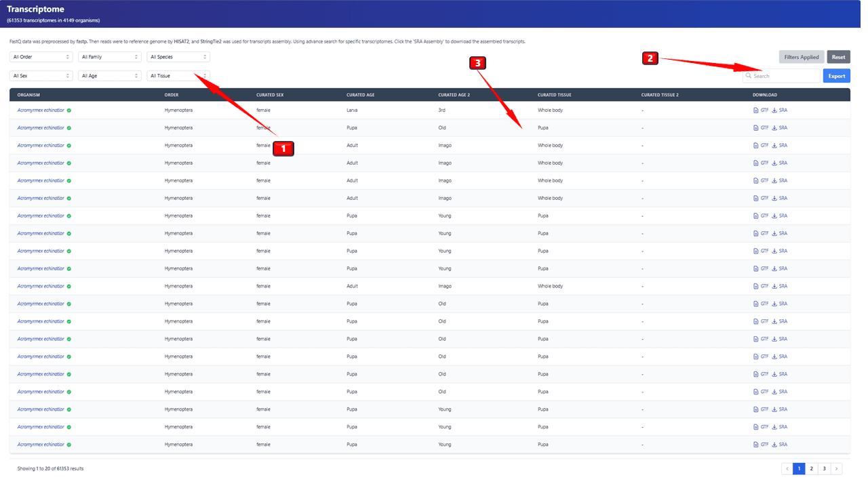Open the Acromyrmex echinatior link in the Larva row
The image size is (868, 488).
[41, 110]
